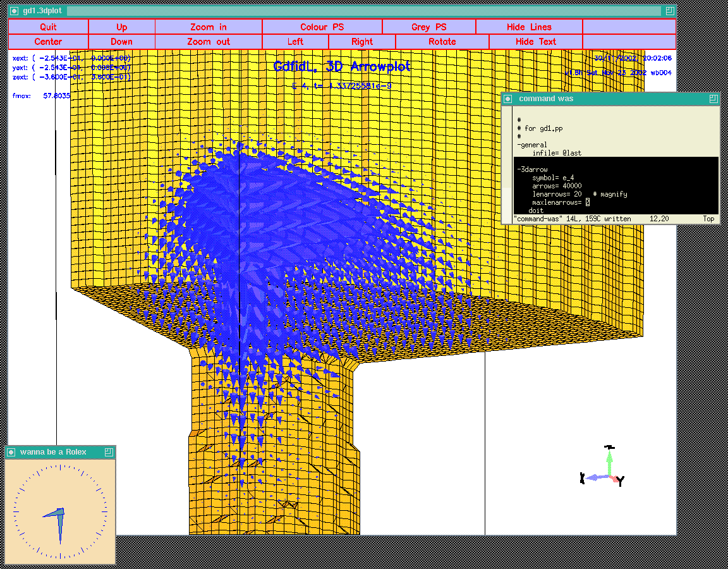Screen dimensions: 728x569
Task: Zoom in on the 3D plot
Action: (209, 27)
